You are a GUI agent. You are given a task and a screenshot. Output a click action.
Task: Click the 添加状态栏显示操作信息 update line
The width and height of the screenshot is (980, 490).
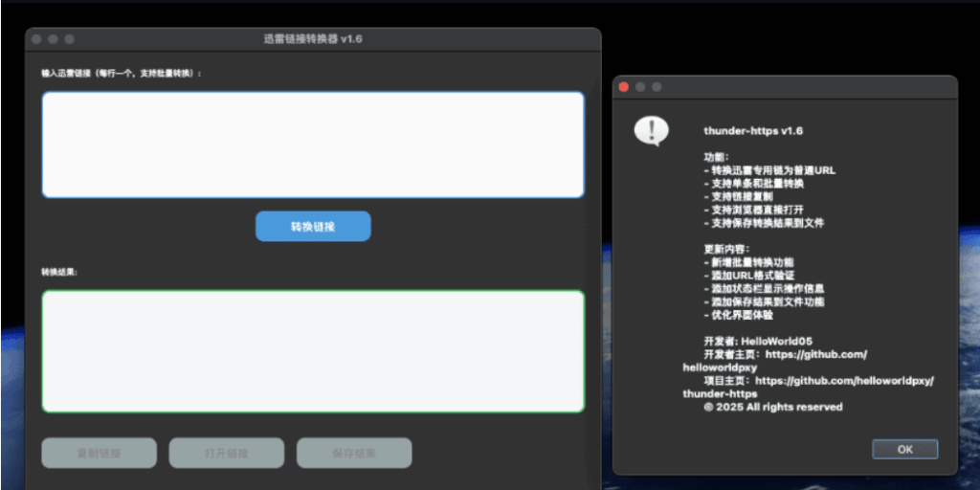click(x=764, y=289)
